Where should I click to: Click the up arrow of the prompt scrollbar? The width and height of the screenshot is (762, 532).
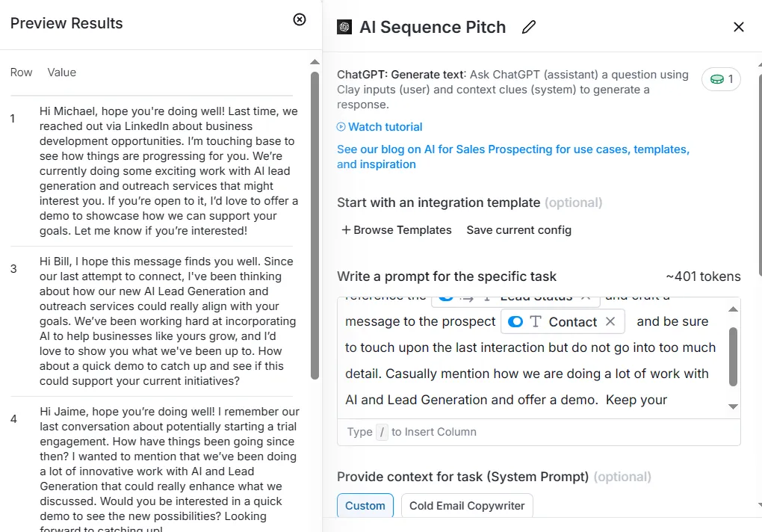click(733, 309)
